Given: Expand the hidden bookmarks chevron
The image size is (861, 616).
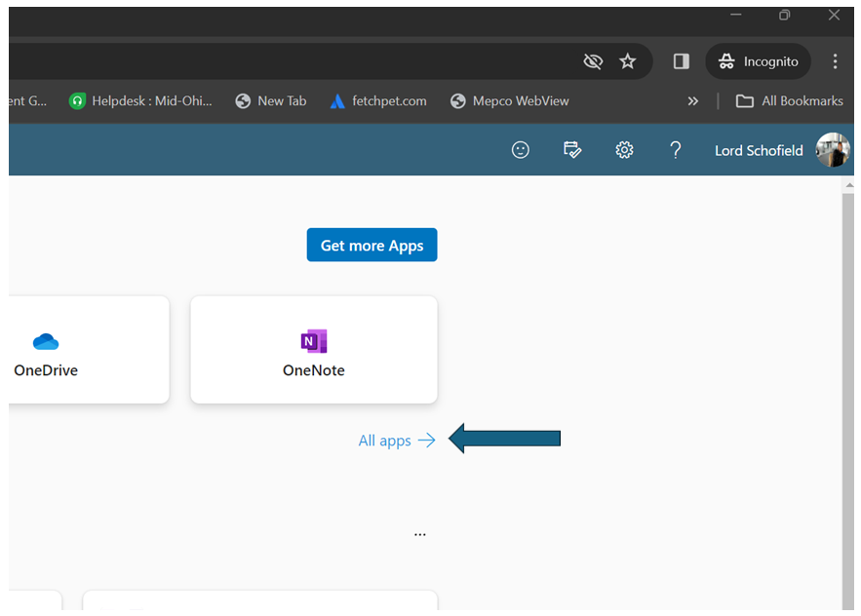Looking at the screenshot, I should pos(693,101).
